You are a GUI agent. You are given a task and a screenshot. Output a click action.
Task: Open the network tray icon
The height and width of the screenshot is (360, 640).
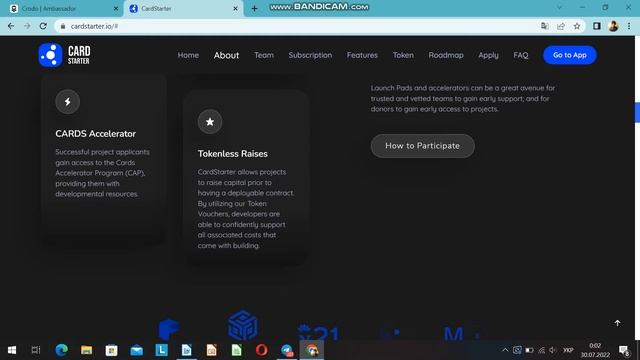(x=541, y=350)
